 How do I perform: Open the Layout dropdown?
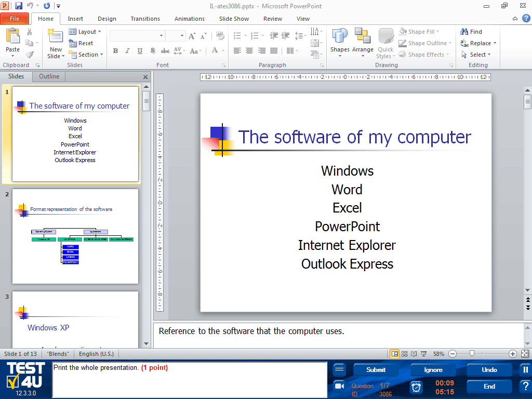(x=85, y=32)
